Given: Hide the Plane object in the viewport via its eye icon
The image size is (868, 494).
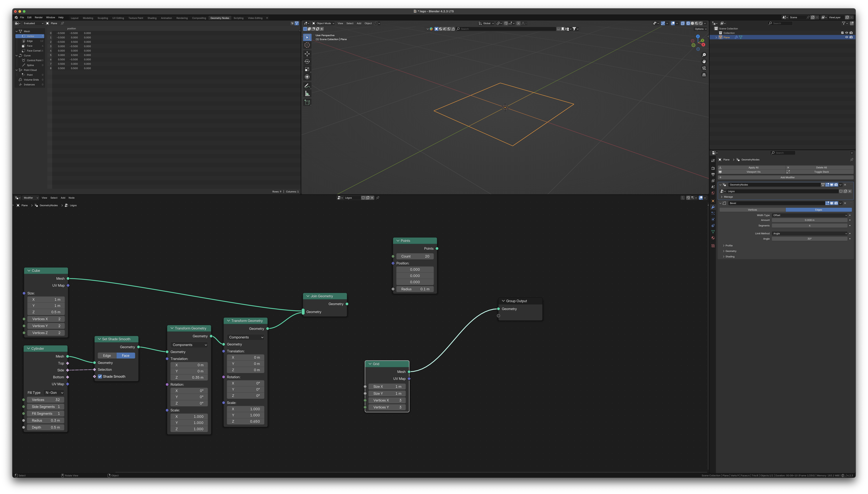Looking at the screenshot, I should pyautogui.click(x=847, y=37).
